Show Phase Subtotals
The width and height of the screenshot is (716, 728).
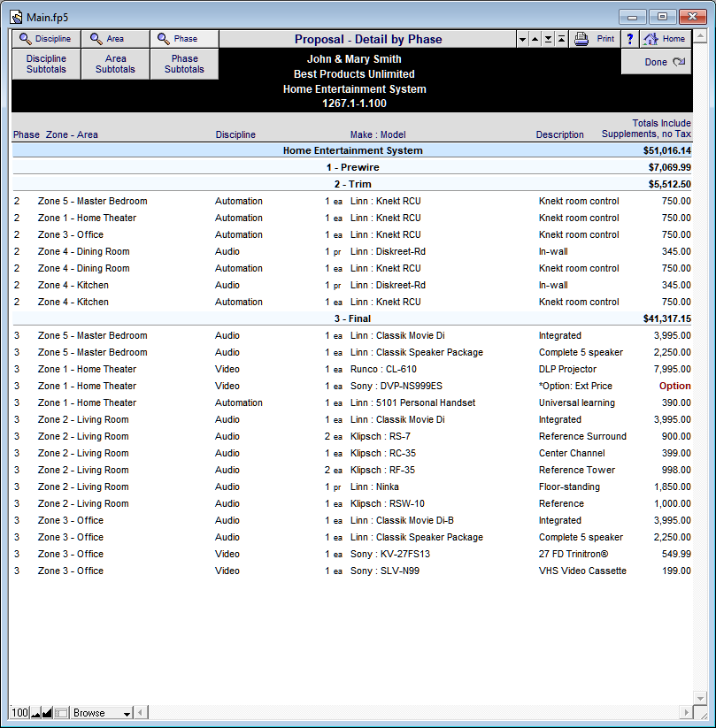(x=184, y=64)
